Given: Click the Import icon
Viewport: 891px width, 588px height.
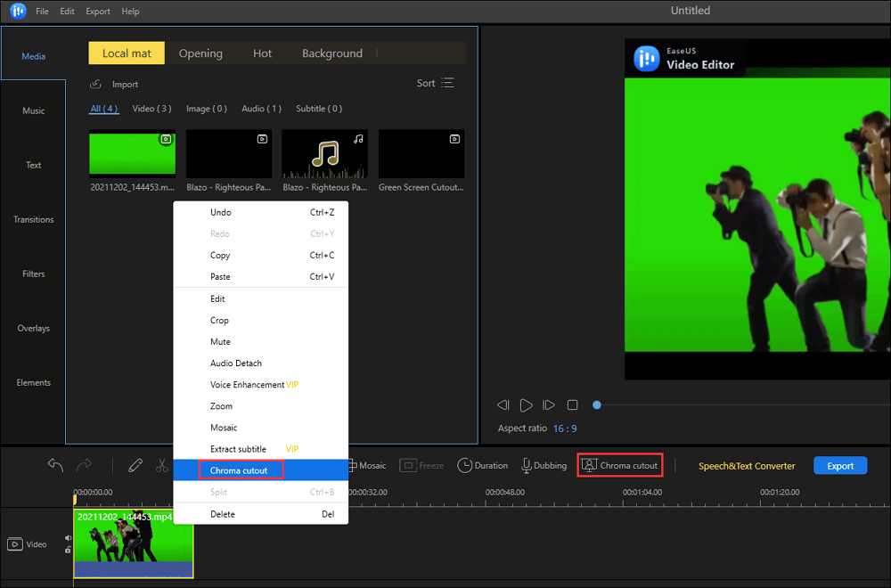Looking at the screenshot, I should click(x=96, y=84).
